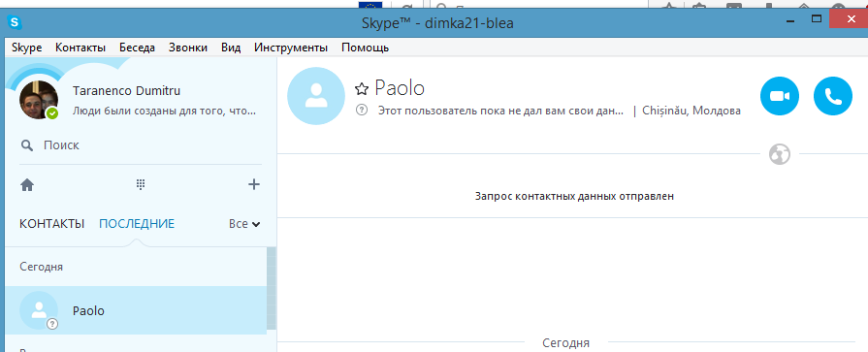
Task: Click the green online status badge
Action: click(52, 113)
